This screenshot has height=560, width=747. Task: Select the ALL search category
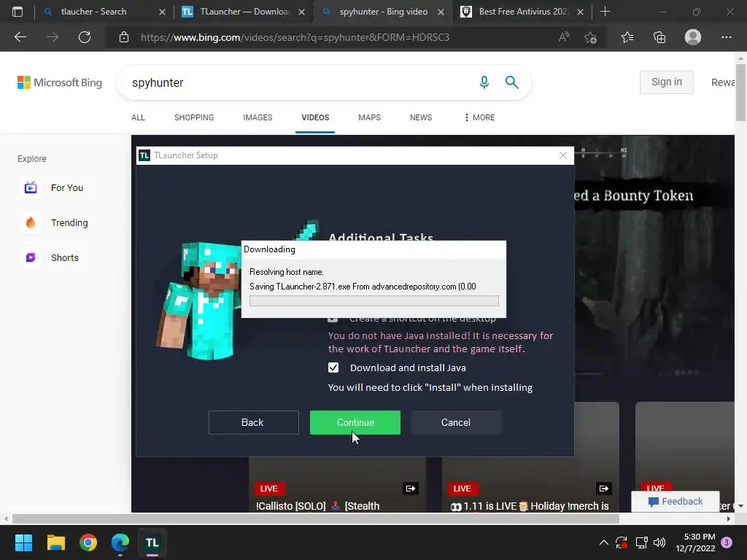[x=138, y=117]
